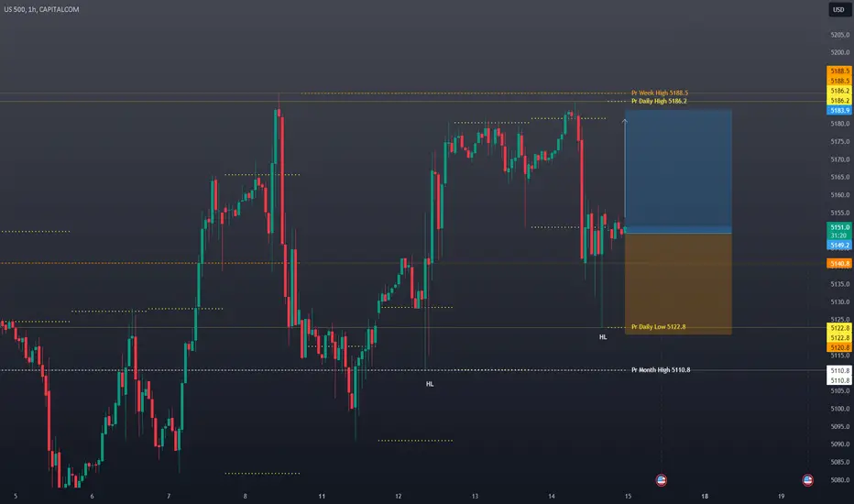
Task: Click date 18 on the time axis
Action: point(705,497)
